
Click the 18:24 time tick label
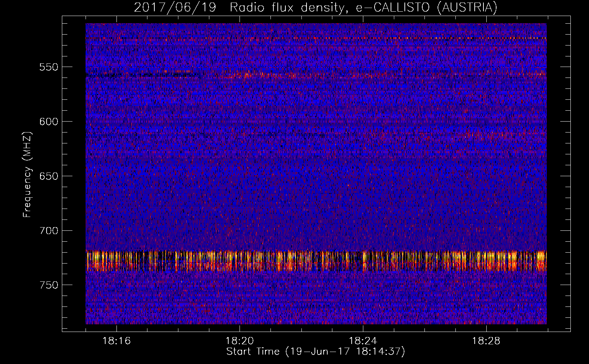[363, 341]
